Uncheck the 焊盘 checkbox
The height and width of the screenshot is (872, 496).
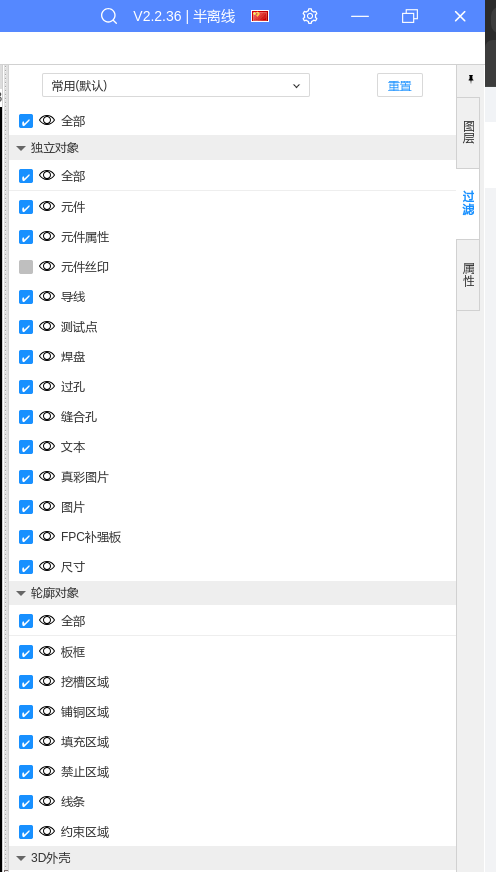(x=26, y=357)
